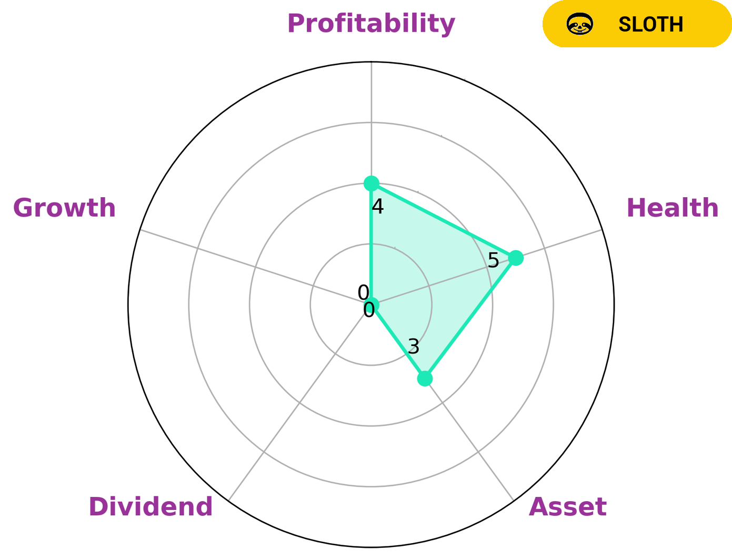The image size is (732, 560).
Task: Choose the Dividend axis label
Action: pos(151,507)
